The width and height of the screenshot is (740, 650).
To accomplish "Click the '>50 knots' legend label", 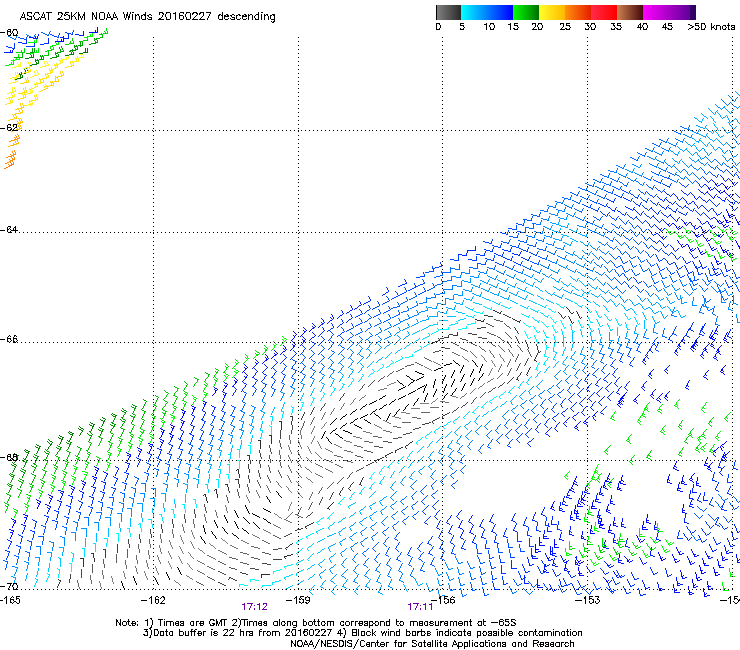I will 711,27.
